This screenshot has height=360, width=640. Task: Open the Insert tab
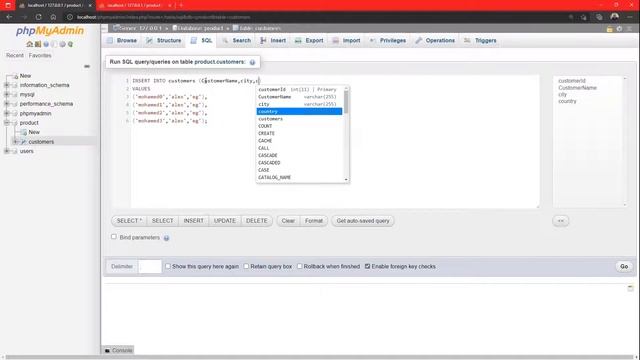click(x=273, y=40)
